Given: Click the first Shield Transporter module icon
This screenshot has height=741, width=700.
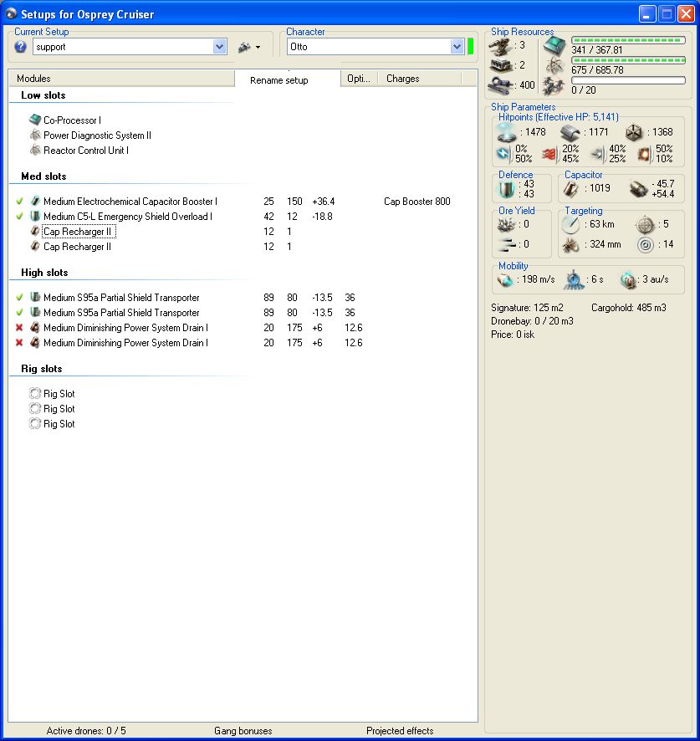Looking at the screenshot, I should (35, 297).
